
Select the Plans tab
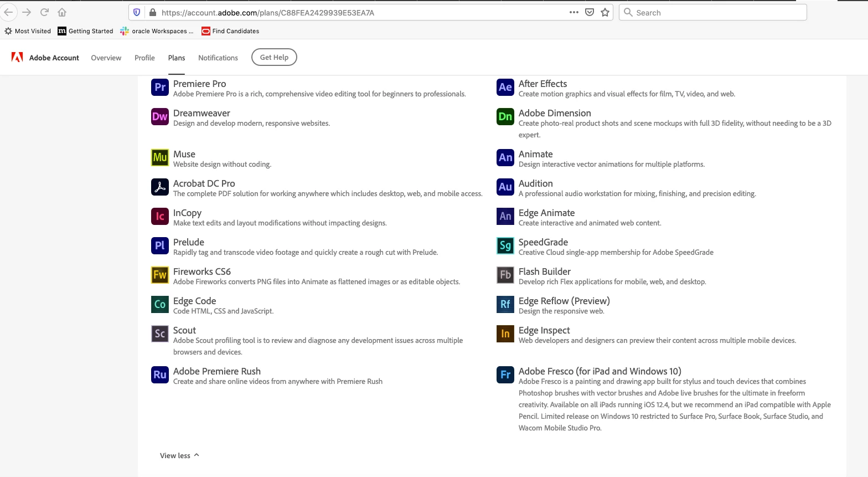177,58
